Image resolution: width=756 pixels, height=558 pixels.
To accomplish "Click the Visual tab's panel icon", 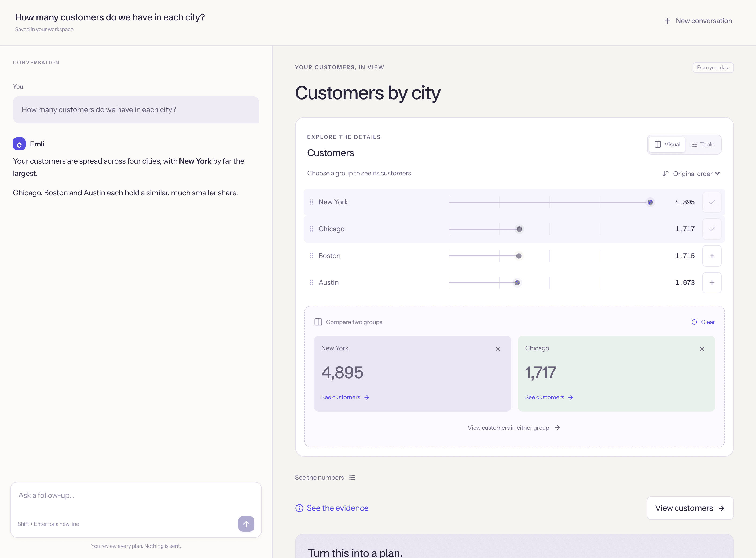I will click(x=657, y=145).
